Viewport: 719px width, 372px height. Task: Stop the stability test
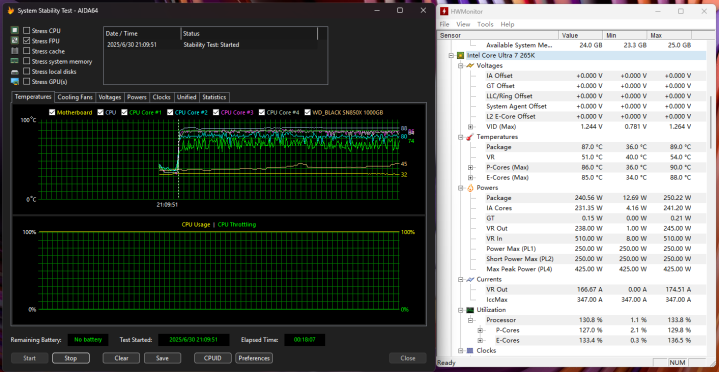click(x=71, y=358)
